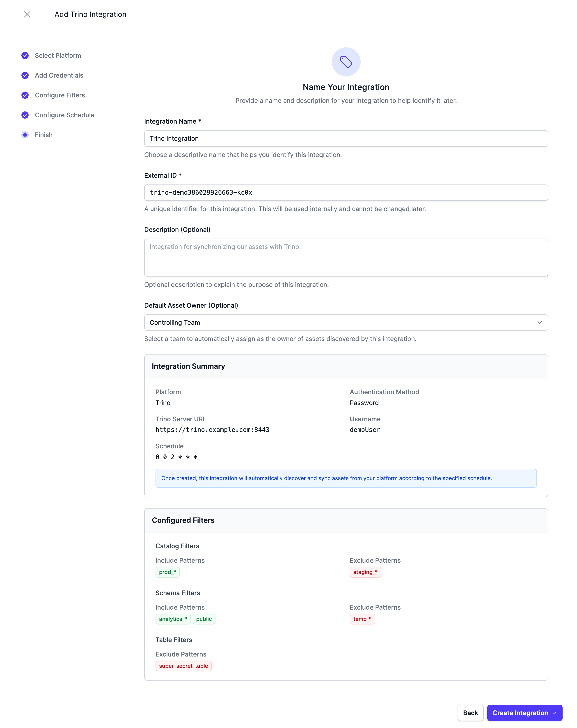Click the Add Trino Integration header title
The height and width of the screenshot is (728, 577).
[x=90, y=14]
